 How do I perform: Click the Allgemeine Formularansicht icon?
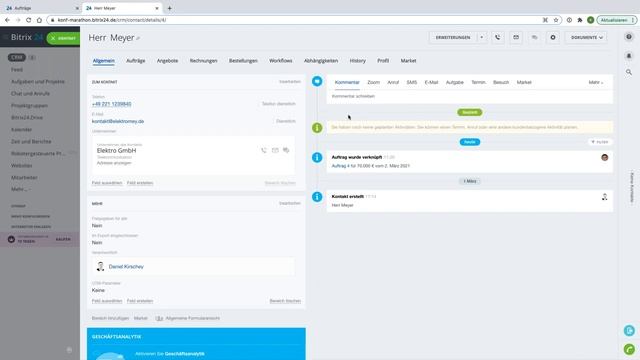159,318
